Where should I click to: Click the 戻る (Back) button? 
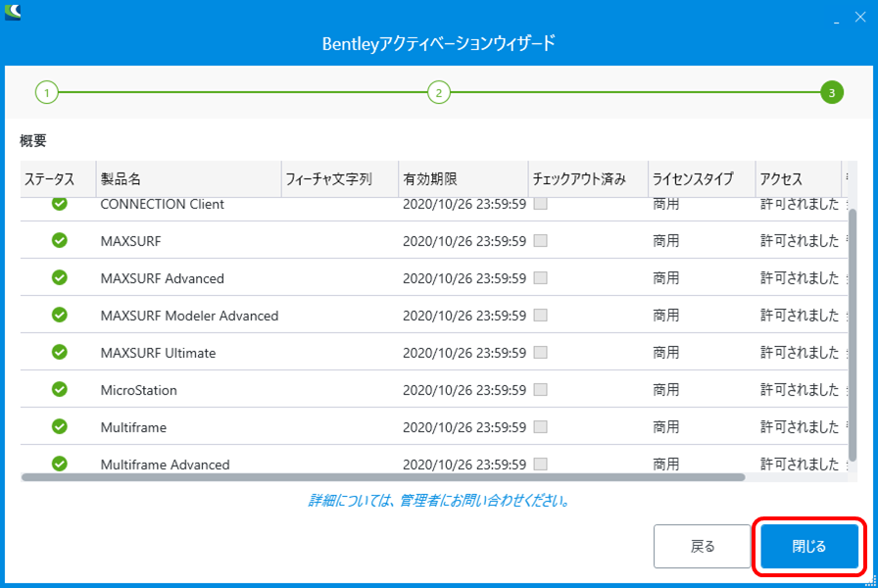(x=703, y=546)
